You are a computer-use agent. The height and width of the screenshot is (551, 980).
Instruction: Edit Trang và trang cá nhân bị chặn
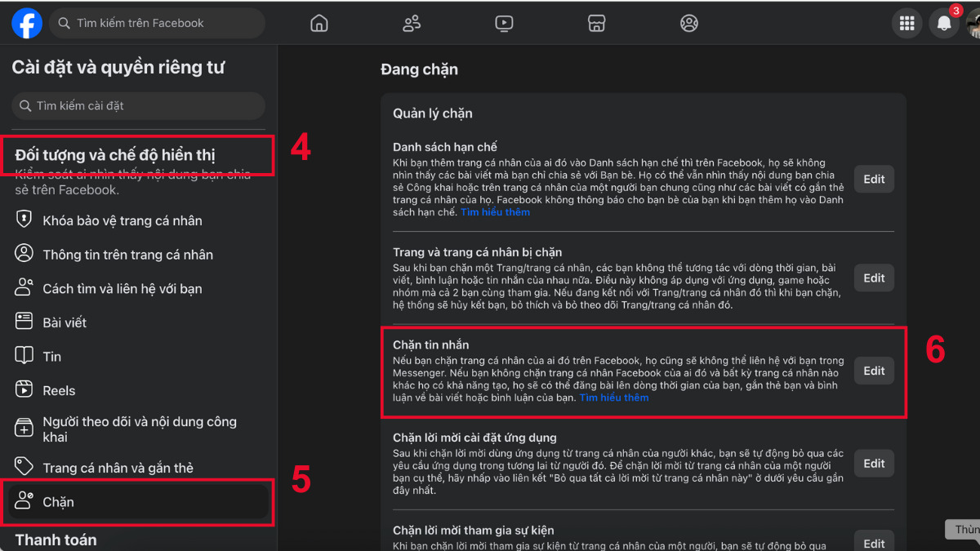tap(874, 278)
